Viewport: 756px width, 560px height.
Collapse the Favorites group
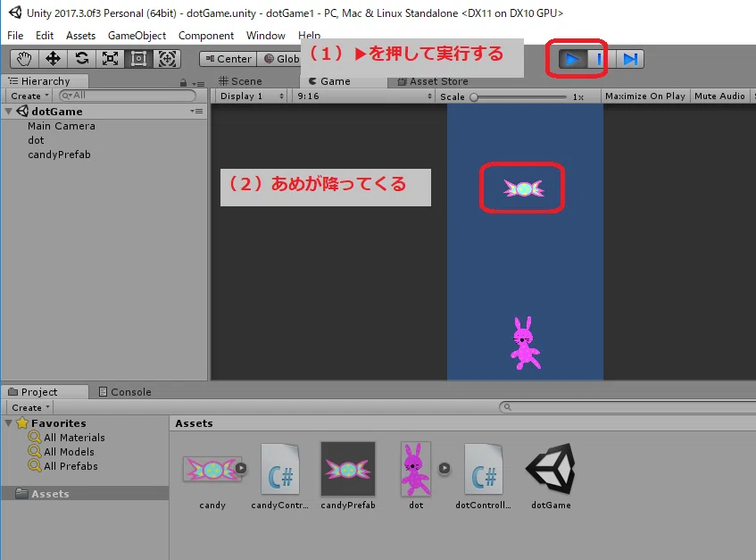click(x=8, y=423)
